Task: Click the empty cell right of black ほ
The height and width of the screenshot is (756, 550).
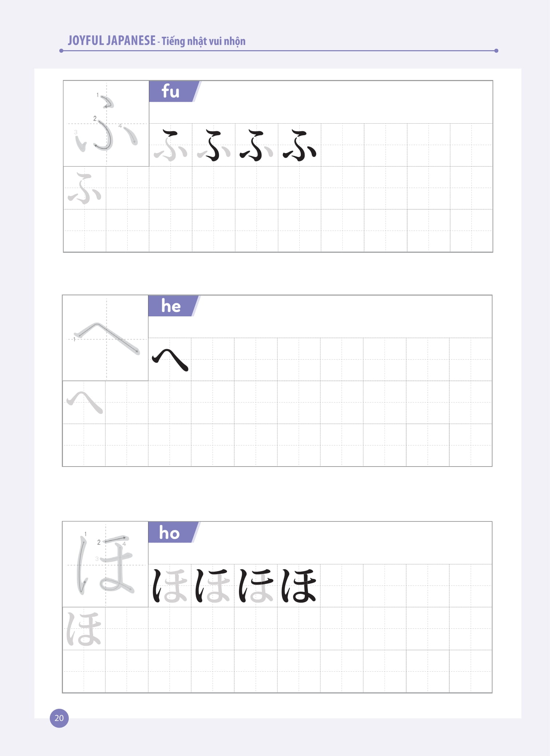Action: tap(342, 586)
